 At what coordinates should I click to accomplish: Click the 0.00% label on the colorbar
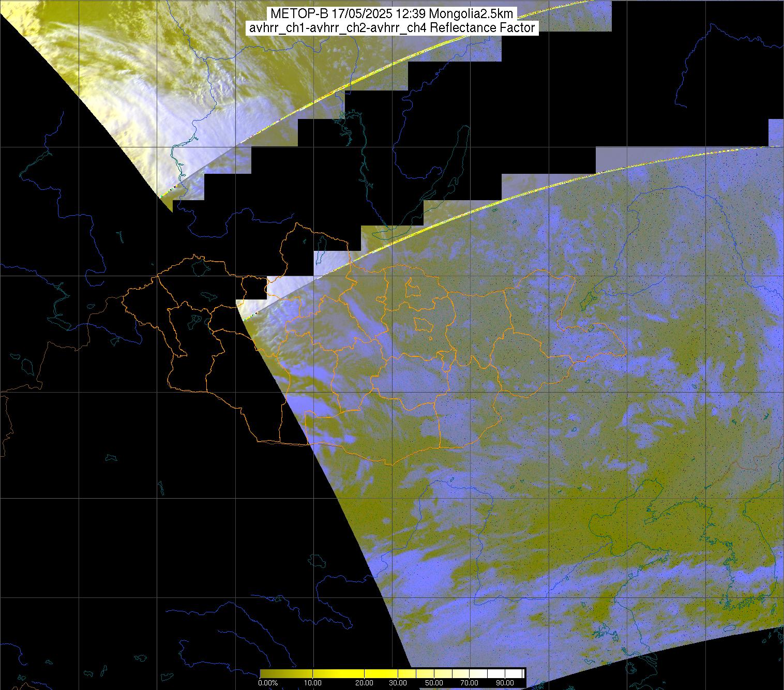click(x=267, y=683)
